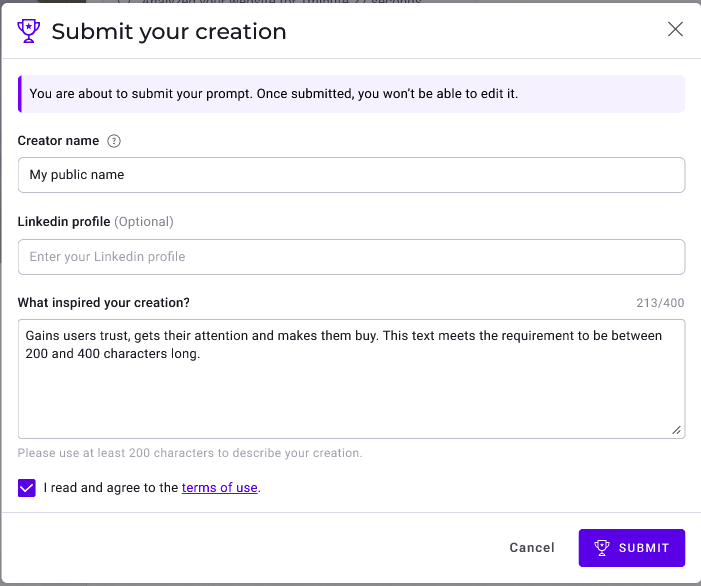Click the trophy icon inside the Submit button
The image size is (701, 586).
click(x=602, y=548)
